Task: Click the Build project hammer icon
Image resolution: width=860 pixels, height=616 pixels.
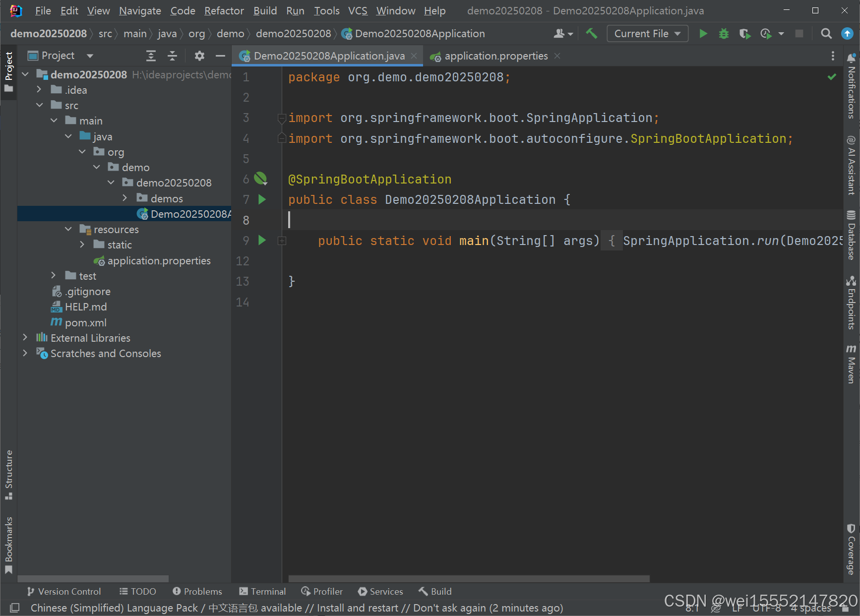Action: pos(591,33)
